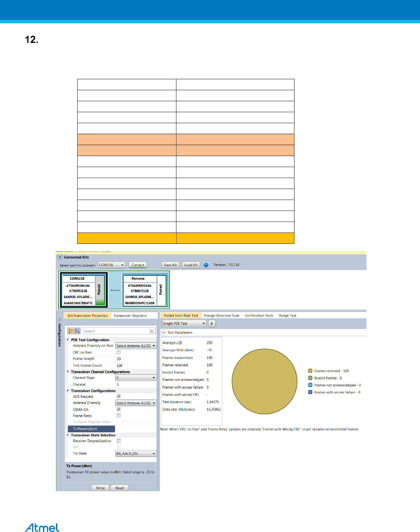
Task: Select the Remote kit card
Action: coord(145,290)
